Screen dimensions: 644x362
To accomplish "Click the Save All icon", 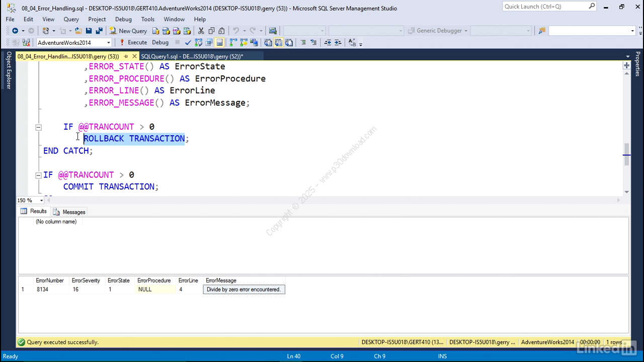I will 99,31.
